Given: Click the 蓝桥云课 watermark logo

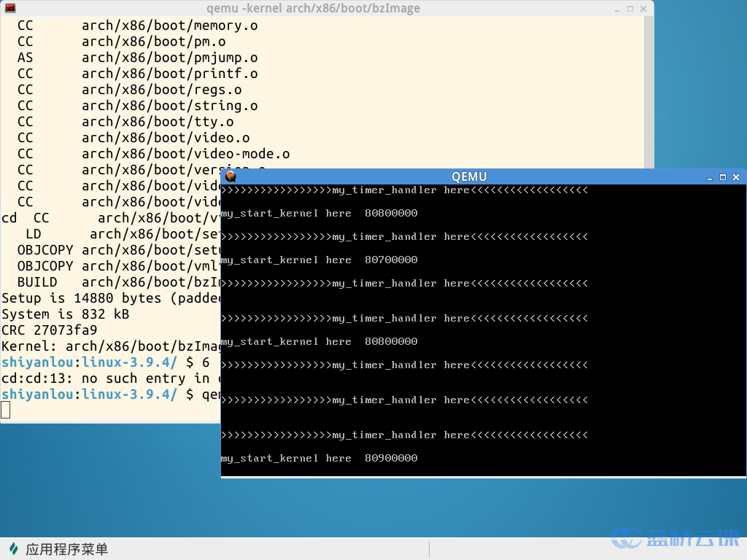Looking at the screenshot, I should pos(675,537).
